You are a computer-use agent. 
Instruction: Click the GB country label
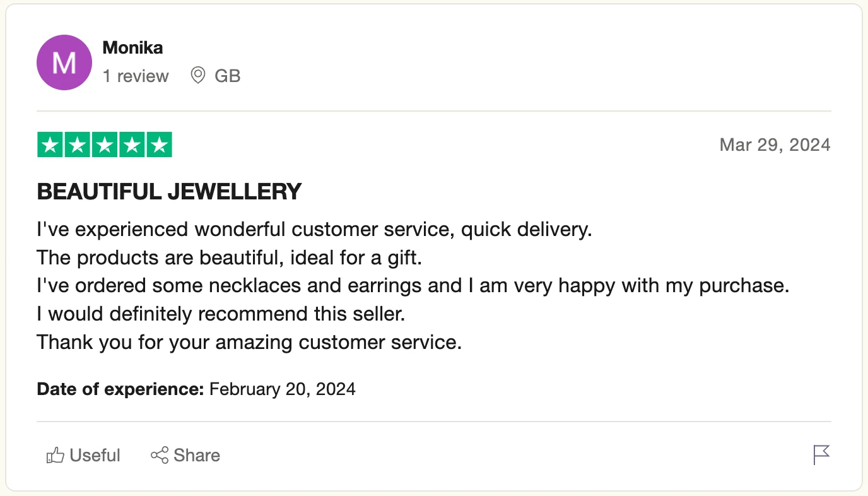pyautogui.click(x=228, y=76)
